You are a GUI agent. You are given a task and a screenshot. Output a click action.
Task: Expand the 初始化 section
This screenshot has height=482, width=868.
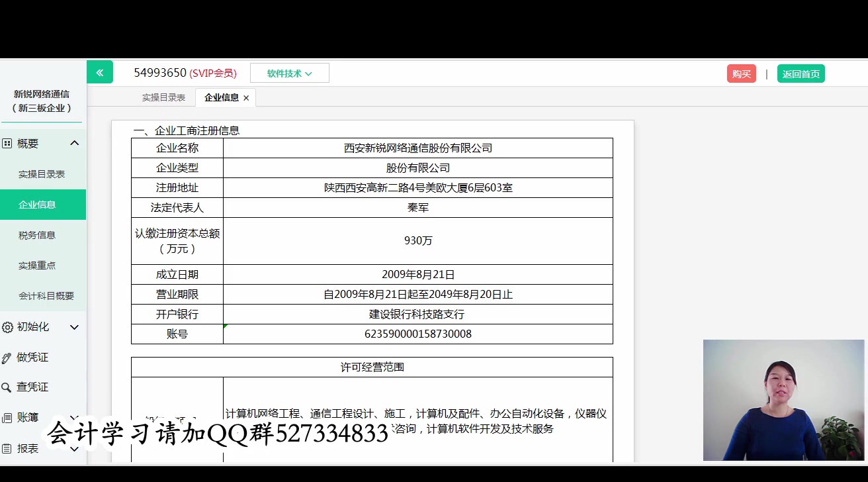[75, 326]
